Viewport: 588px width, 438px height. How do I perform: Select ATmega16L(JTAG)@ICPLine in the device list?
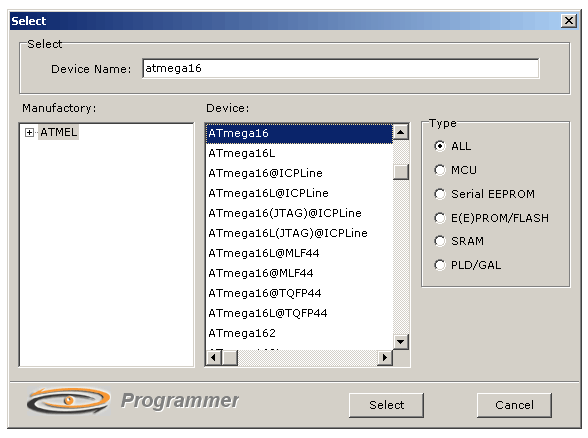299,233
